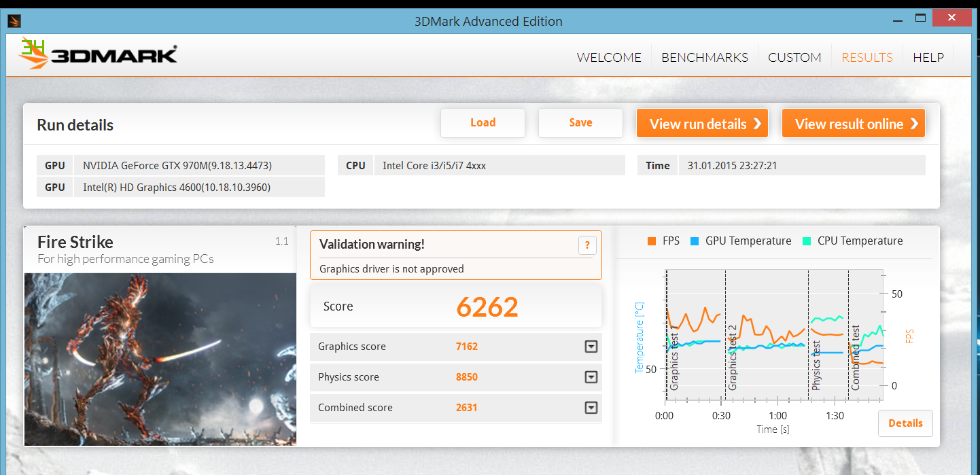Open chart Details button
Screen dimensions: 980x475
pos(905,423)
